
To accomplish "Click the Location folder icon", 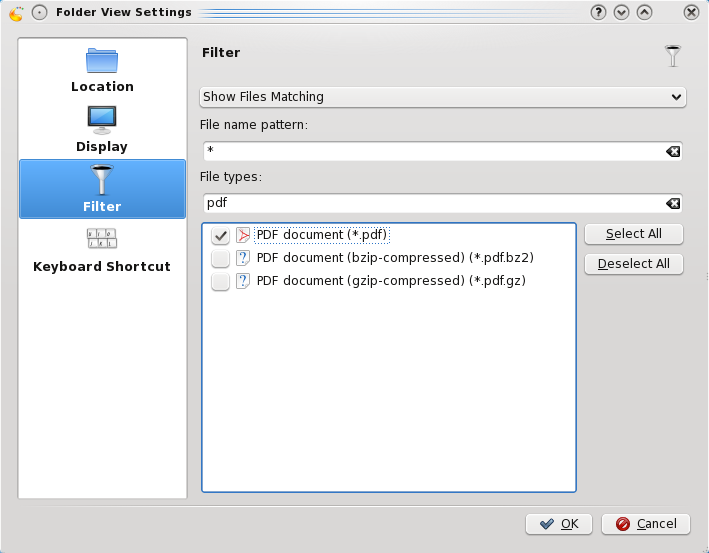I will [102, 61].
